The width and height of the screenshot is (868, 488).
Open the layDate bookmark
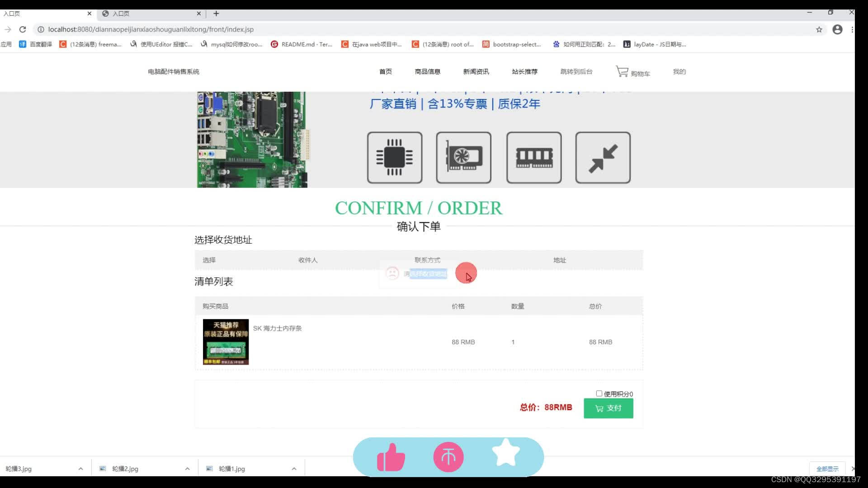click(x=655, y=44)
